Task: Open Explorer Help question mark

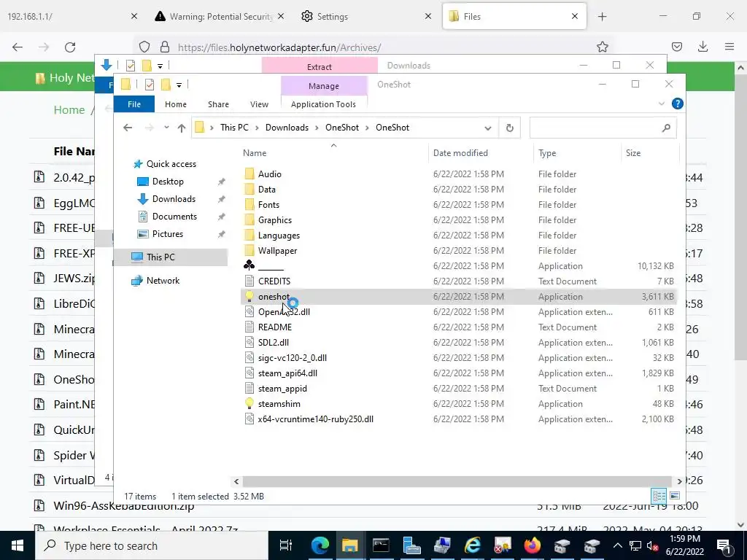Action: click(677, 104)
